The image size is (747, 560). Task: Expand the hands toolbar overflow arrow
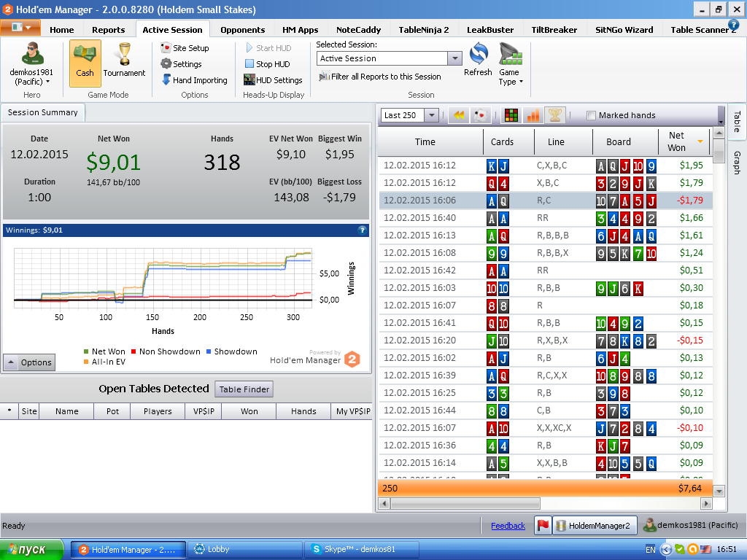tap(721, 122)
